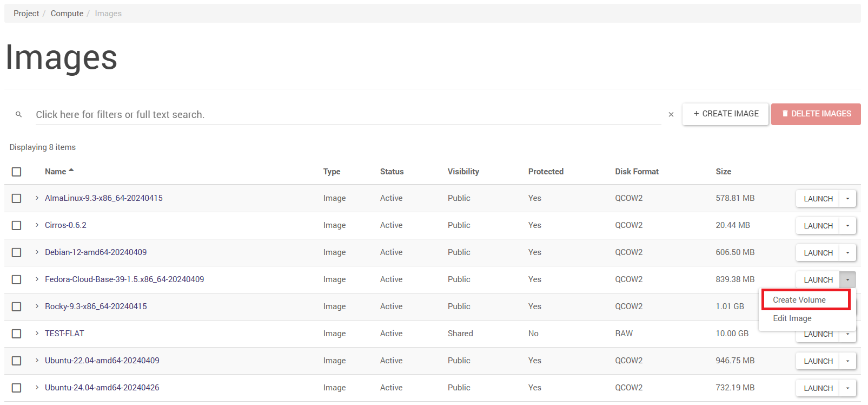Choose Create Volume from the menu
Screen dimensions: 868x405
pos(799,300)
